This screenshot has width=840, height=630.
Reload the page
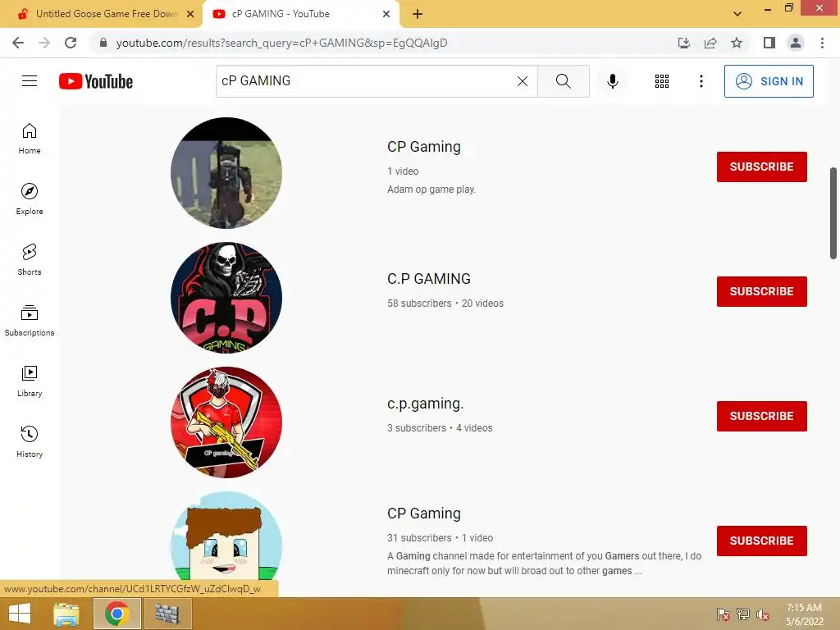71,43
